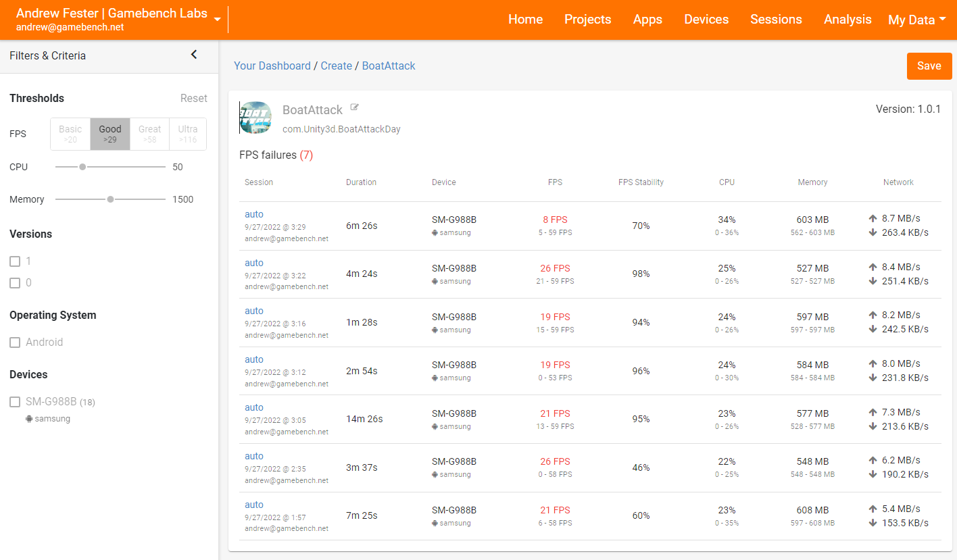957x560 pixels.
Task: Click download arrow icon beside 213.6 KB/s
Action: 873,426
